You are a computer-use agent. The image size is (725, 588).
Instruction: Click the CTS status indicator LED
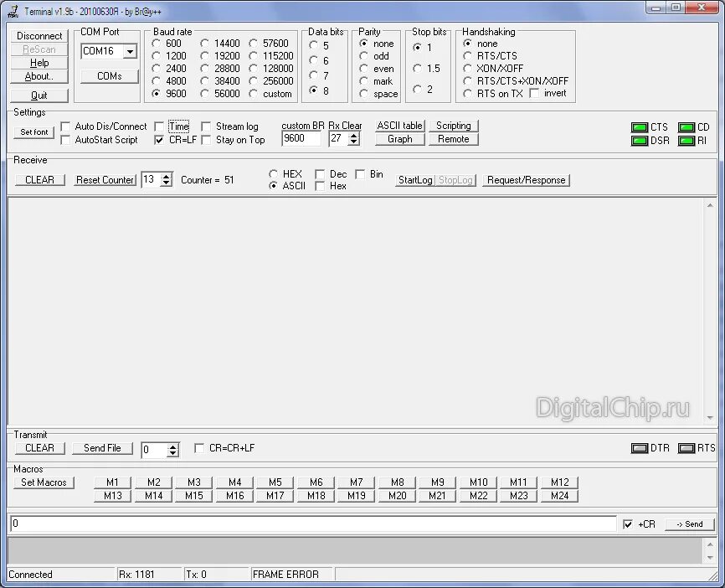(x=640, y=127)
